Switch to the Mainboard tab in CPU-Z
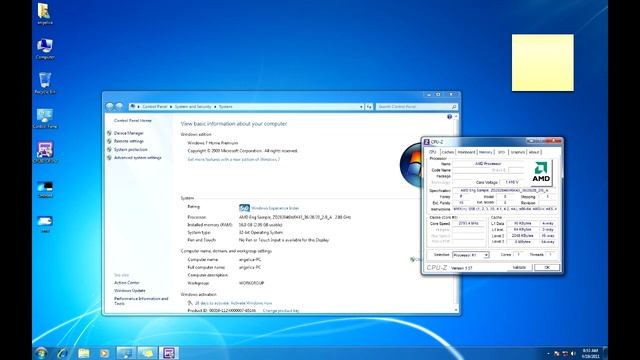 pos(466,152)
